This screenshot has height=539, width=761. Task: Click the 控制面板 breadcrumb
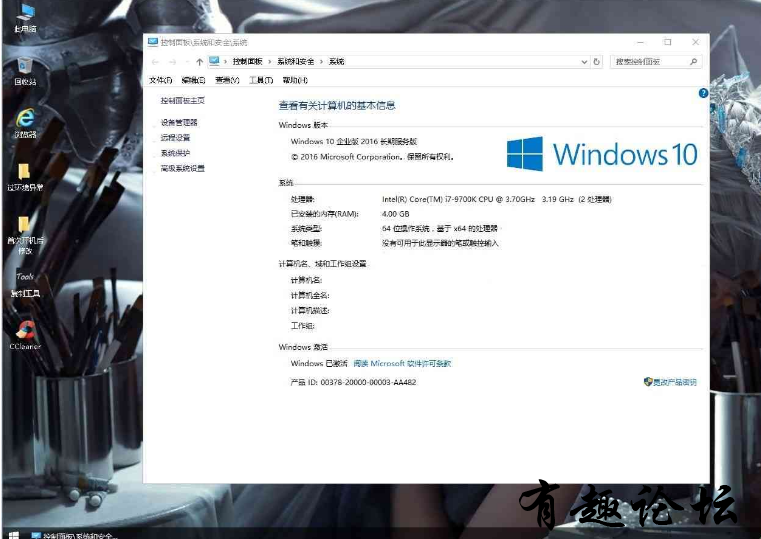click(248, 62)
